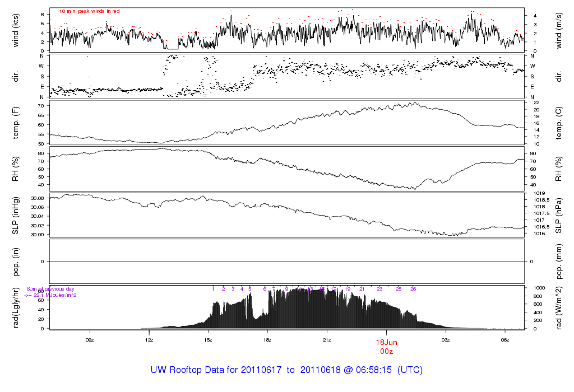574x392 pixels.
Task: Click the red '18Jun 00z' date marker
Action: 386,346
